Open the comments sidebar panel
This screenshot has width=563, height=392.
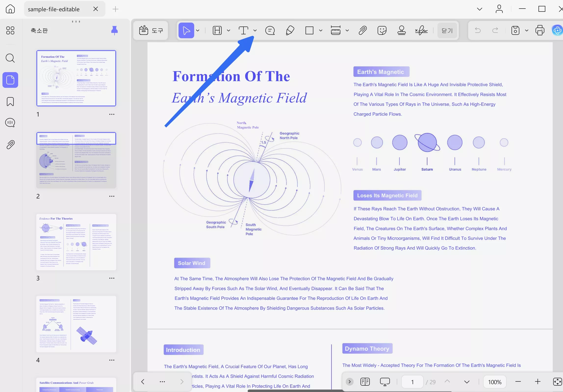(x=10, y=123)
